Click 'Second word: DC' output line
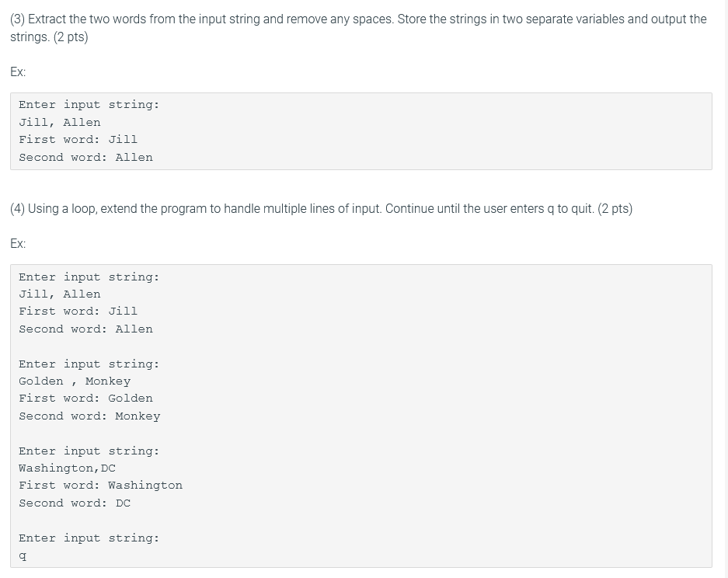 pos(75,503)
